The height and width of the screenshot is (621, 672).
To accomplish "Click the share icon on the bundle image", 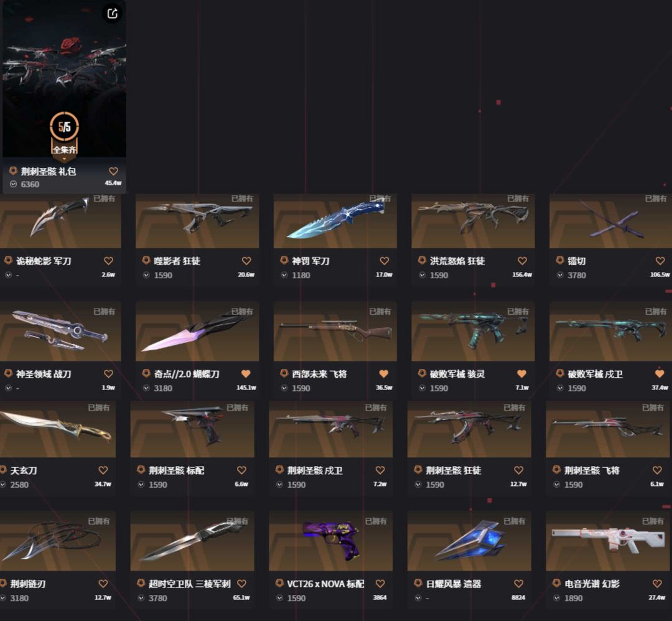I will (x=112, y=14).
